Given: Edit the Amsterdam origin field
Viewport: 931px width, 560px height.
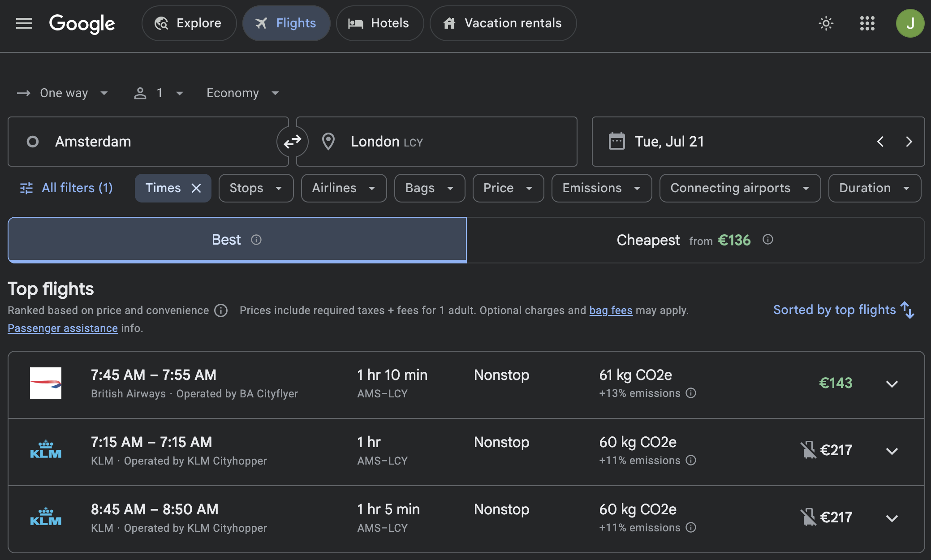Looking at the screenshot, I should pos(148,142).
